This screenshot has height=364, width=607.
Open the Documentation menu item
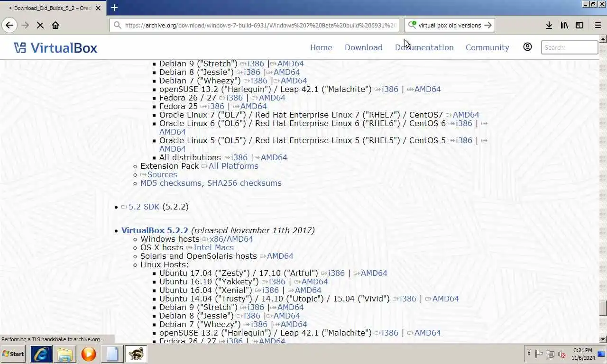coord(424,47)
